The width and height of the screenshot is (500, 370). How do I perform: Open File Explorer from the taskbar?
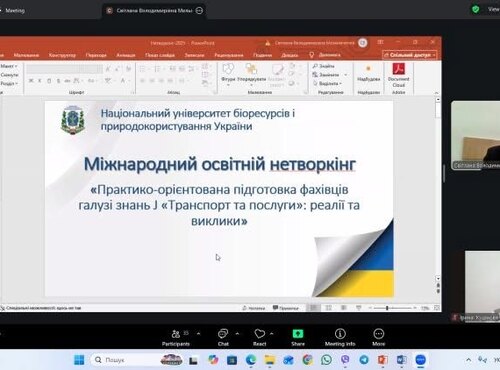270,360
